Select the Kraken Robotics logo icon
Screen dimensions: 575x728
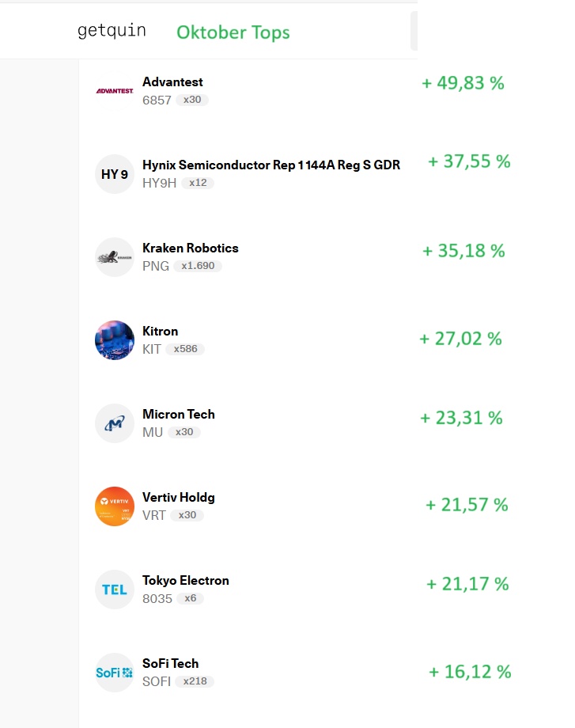[x=115, y=257]
